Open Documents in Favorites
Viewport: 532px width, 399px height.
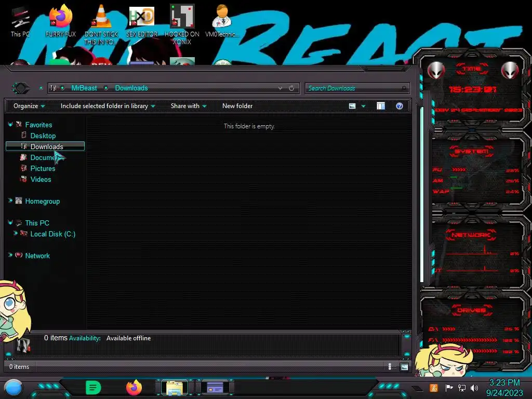coord(43,157)
